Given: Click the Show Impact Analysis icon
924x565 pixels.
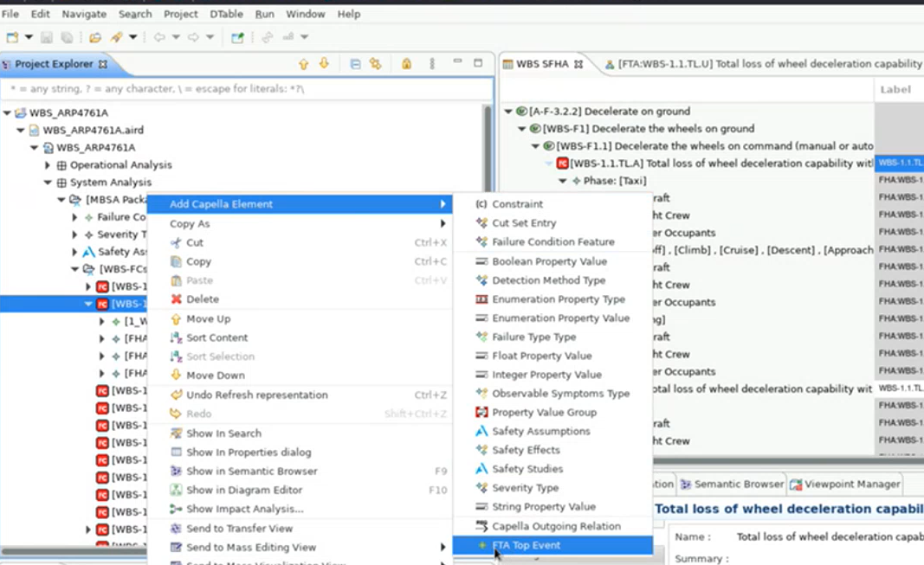Looking at the screenshot, I should pos(176,509).
